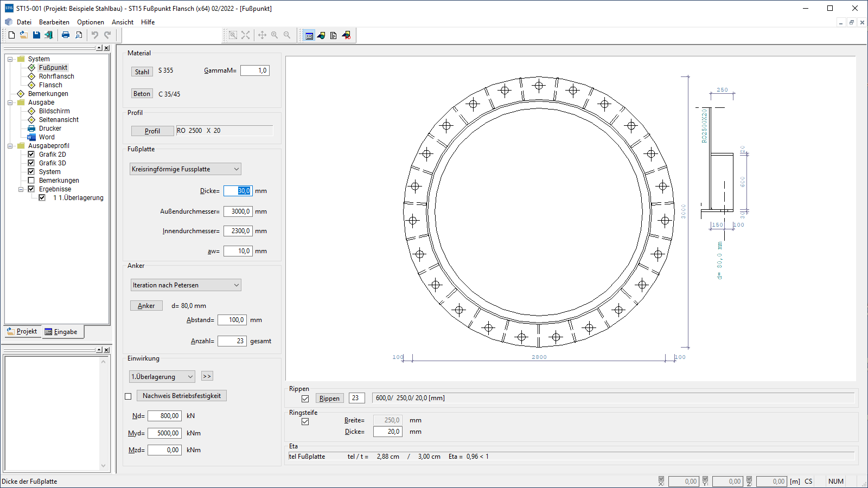Click the Redo arrow toolbar icon
The image size is (868, 488).
pyautogui.click(x=107, y=35)
